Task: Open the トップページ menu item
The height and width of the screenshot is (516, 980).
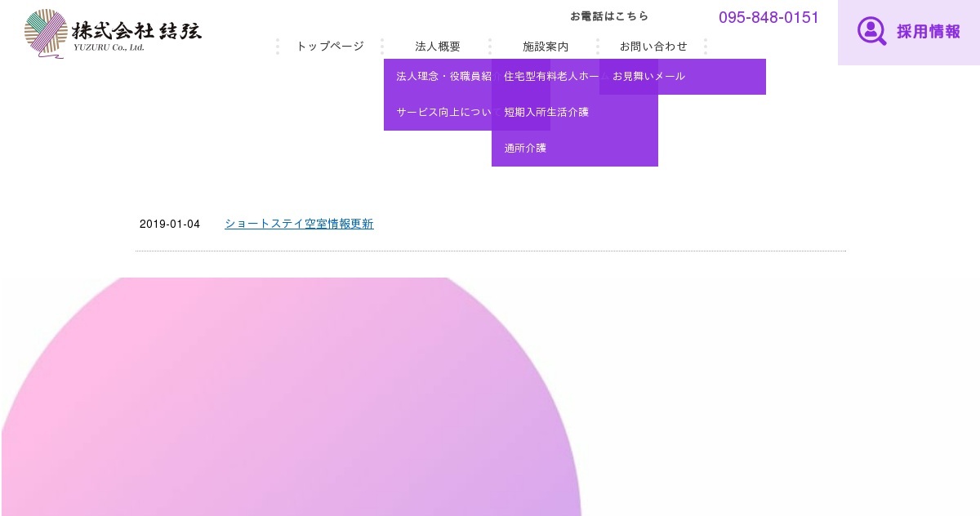Action: click(330, 47)
